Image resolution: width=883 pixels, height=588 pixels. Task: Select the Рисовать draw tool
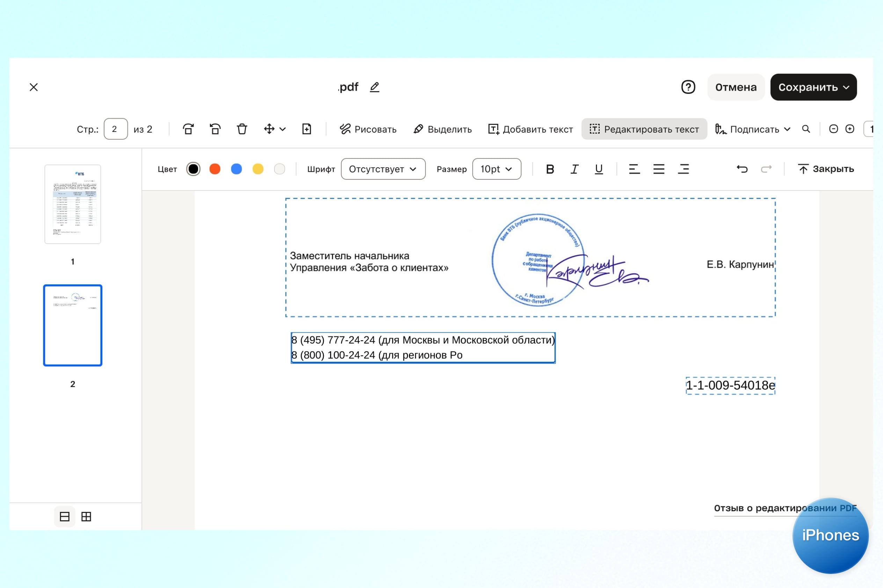click(x=368, y=129)
